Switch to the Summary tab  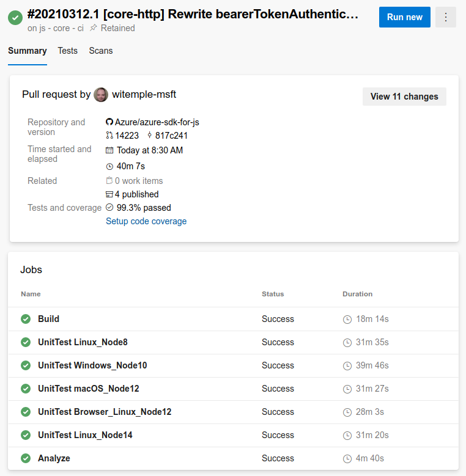click(x=28, y=51)
